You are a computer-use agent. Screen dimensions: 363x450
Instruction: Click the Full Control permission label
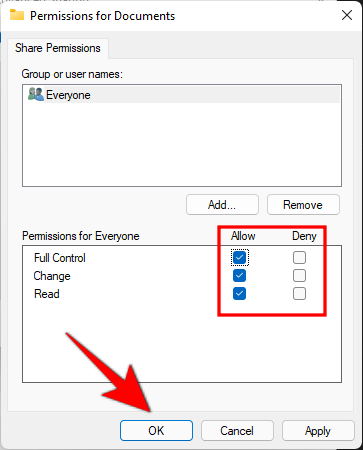[x=60, y=258]
